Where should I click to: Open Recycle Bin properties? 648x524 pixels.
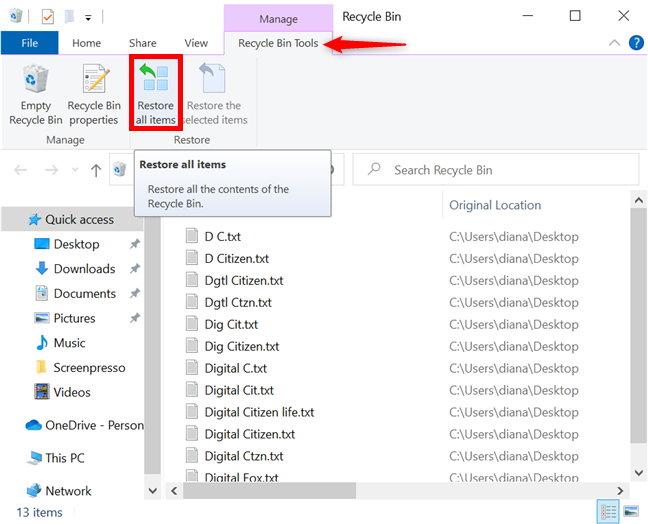pyautogui.click(x=94, y=95)
